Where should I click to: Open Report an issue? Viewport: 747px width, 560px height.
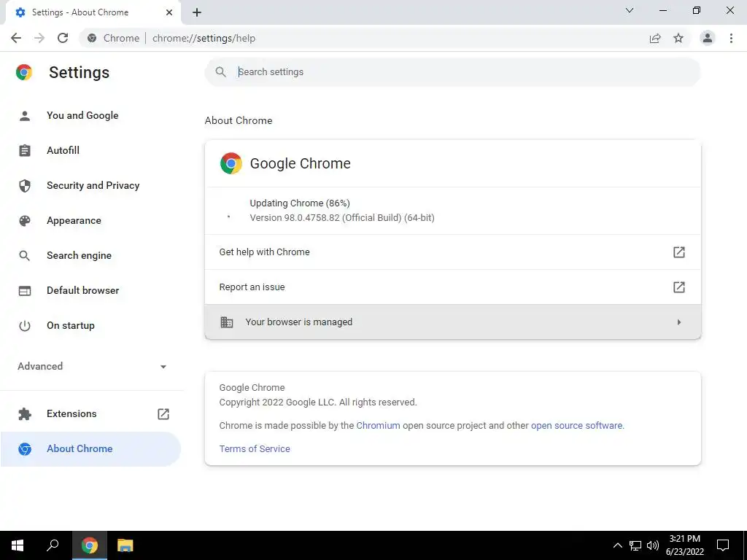pyautogui.click(x=452, y=287)
